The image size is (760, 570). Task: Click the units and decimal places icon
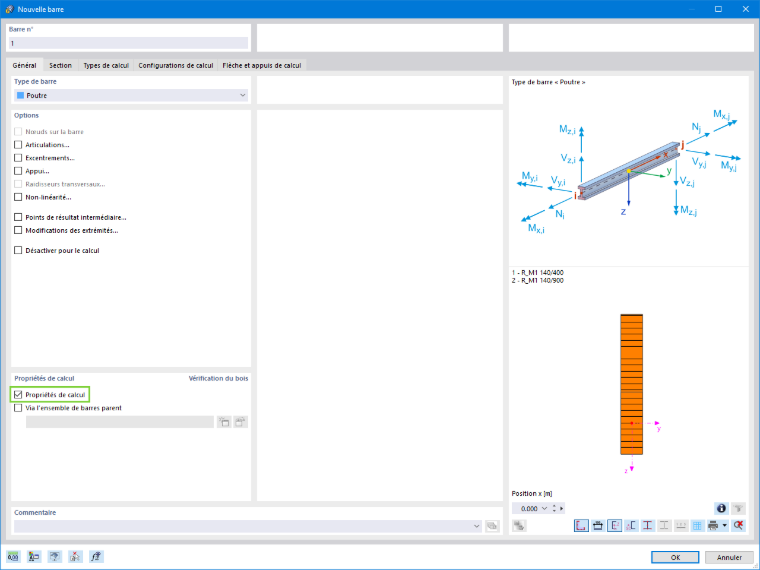[14, 556]
